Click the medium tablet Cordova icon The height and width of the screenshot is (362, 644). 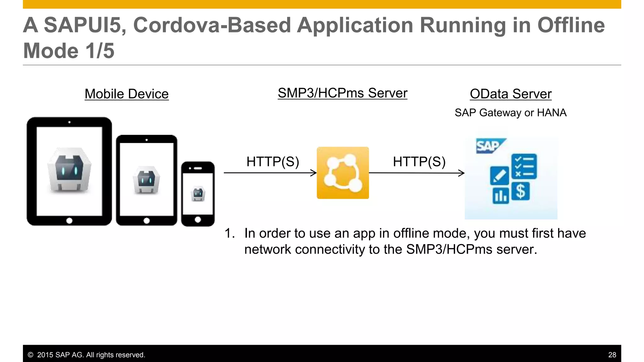pos(147,180)
